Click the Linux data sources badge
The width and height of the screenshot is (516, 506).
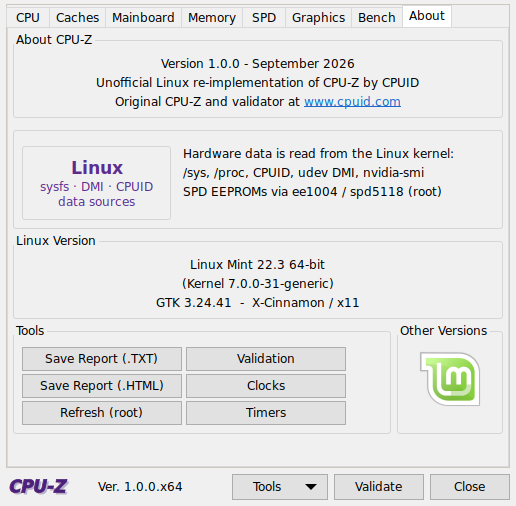(96, 183)
